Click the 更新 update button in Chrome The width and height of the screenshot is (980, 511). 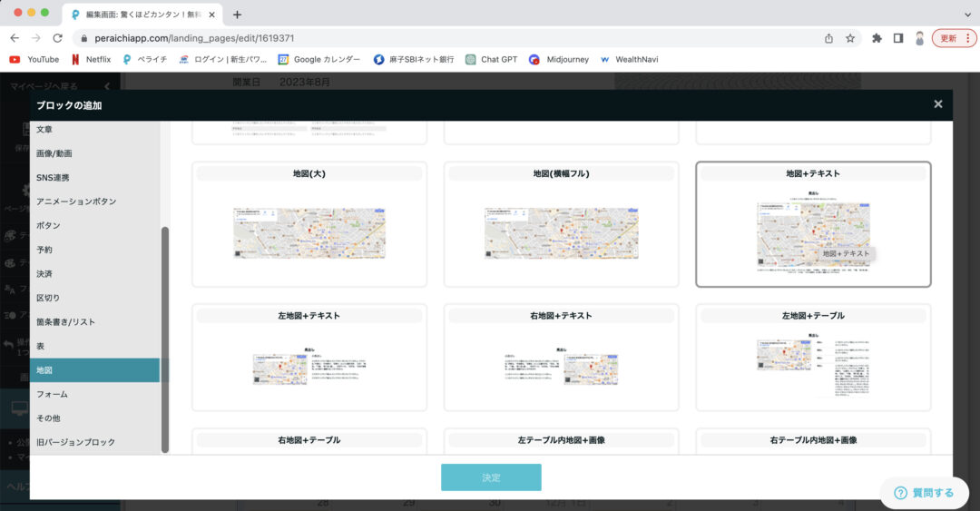click(x=954, y=38)
